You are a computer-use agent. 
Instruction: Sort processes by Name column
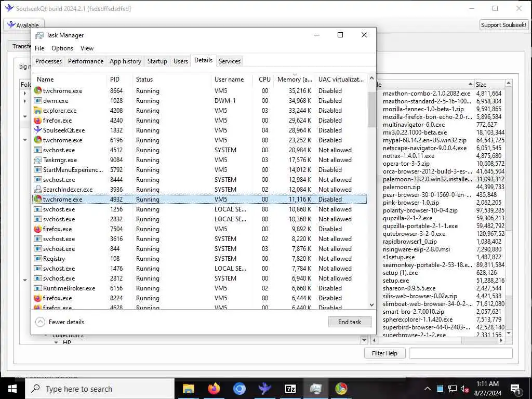(x=70, y=79)
